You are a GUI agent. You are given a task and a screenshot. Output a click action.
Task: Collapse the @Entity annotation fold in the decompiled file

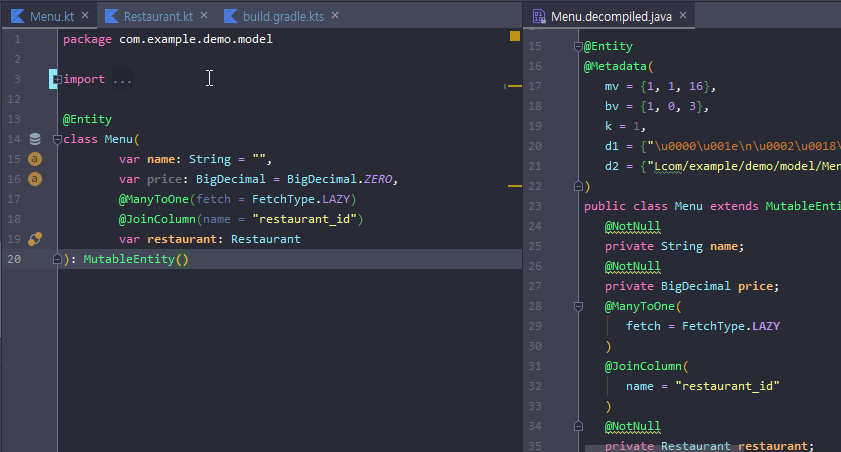(578, 47)
